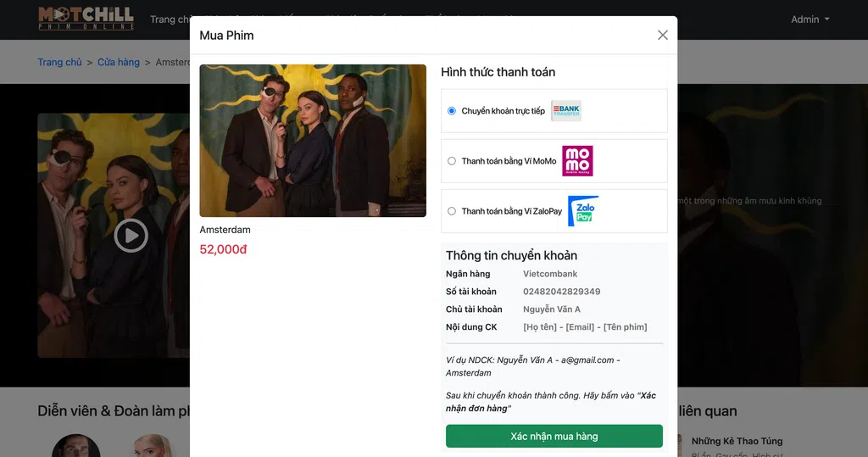Viewport: 868px width, 457px height.
Task: Go to Trang chủ breadcrumb link
Action: pyautogui.click(x=60, y=62)
